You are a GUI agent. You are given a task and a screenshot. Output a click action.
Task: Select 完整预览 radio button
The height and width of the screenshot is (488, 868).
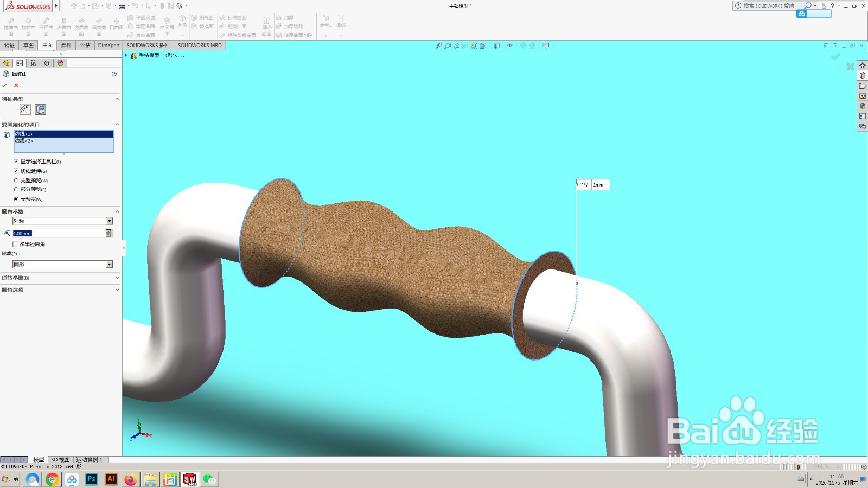point(16,181)
